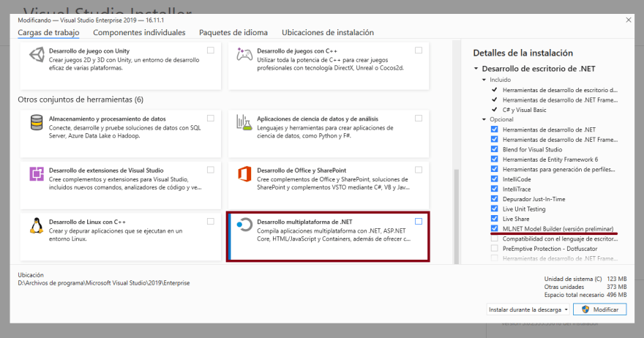Click the shield icon on Modificar button

pos(585,309)
